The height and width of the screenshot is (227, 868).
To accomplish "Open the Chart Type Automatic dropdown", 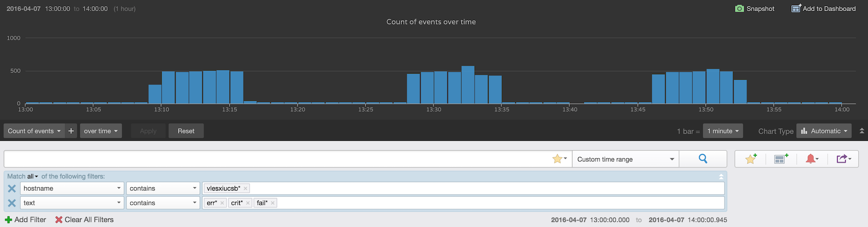I will (x=824, y=131).
